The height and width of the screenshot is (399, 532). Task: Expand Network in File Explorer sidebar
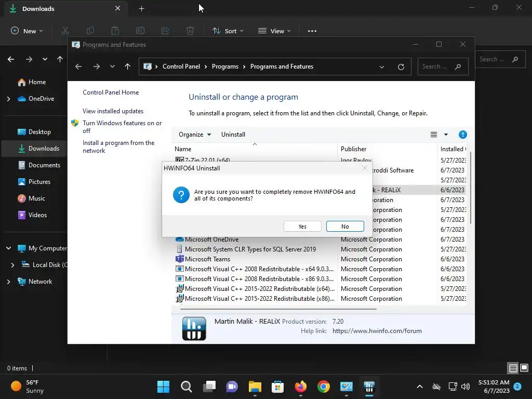pos(8,282)
